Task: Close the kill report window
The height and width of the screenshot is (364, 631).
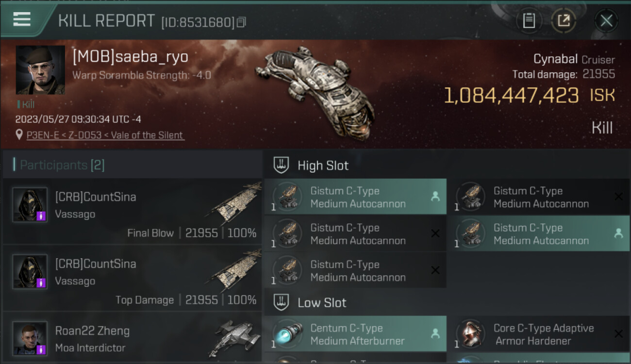Action: click(606, 21)
